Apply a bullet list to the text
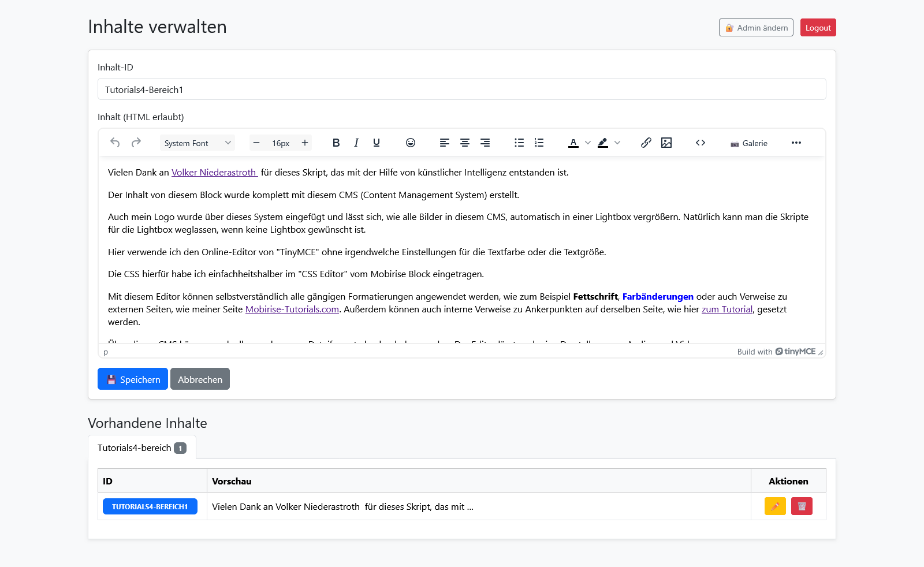The width and height of the screenshot is (924, 567). tap(519, 143)
